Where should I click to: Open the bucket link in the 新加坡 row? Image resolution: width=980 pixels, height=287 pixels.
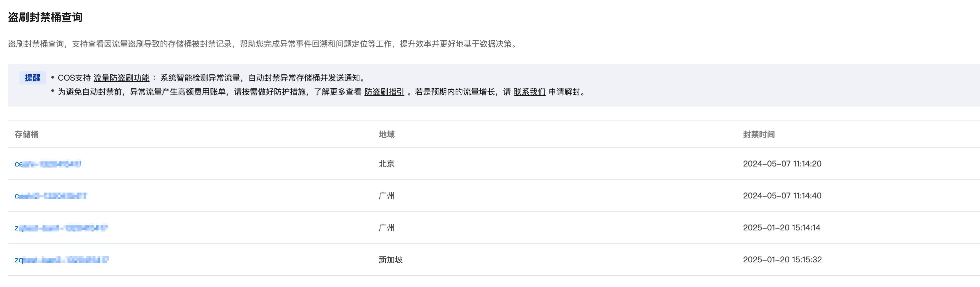(x=61, y=260)
